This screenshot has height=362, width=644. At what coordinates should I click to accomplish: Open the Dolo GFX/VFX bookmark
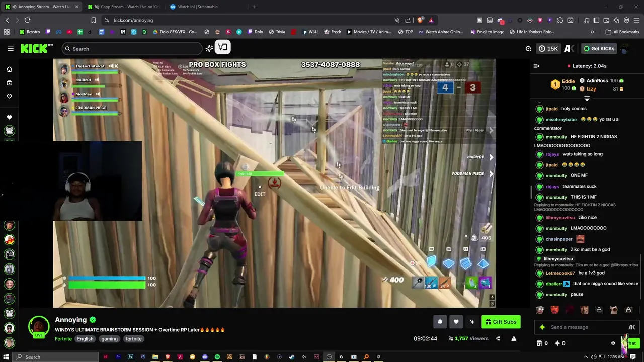coord(174,32)
